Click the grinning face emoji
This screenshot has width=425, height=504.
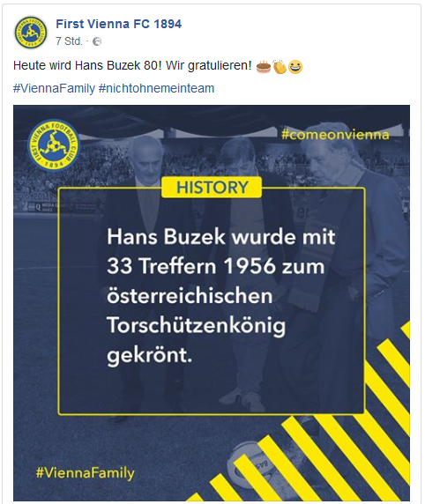click(295, 67)
